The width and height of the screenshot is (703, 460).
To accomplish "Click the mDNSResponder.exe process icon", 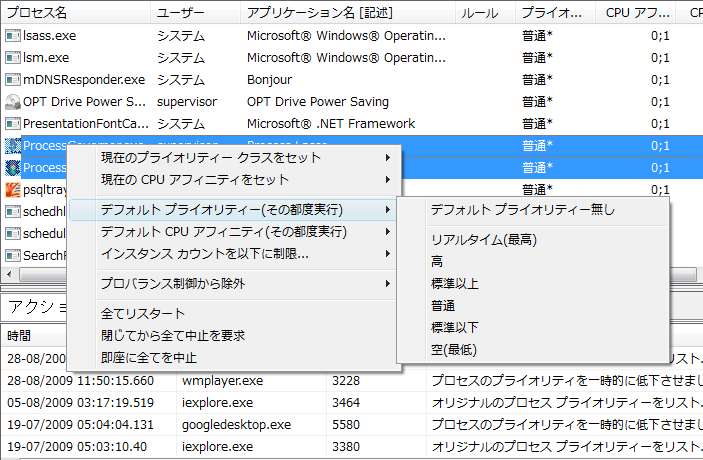I will 13,80.
